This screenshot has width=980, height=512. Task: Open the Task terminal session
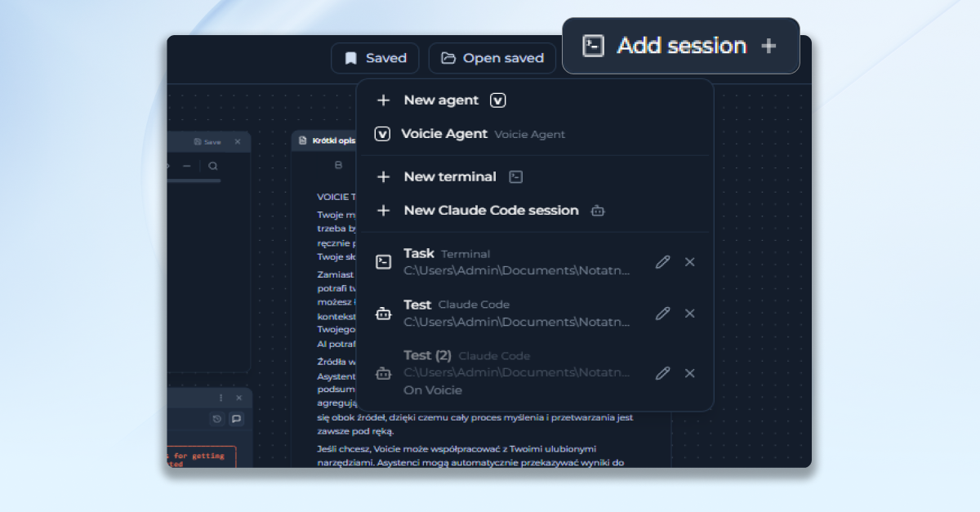tap(535, 262)
